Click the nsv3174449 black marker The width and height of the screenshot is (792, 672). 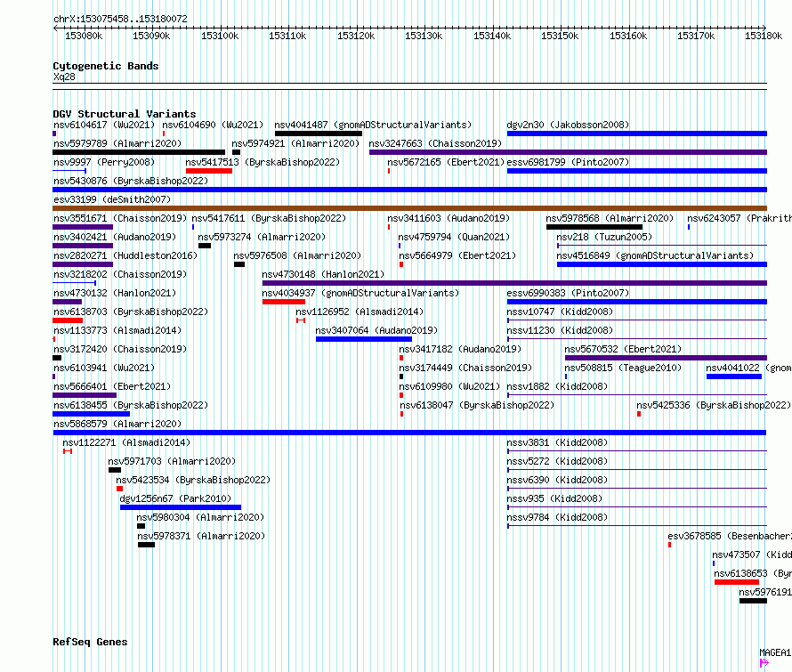point(401,376)
